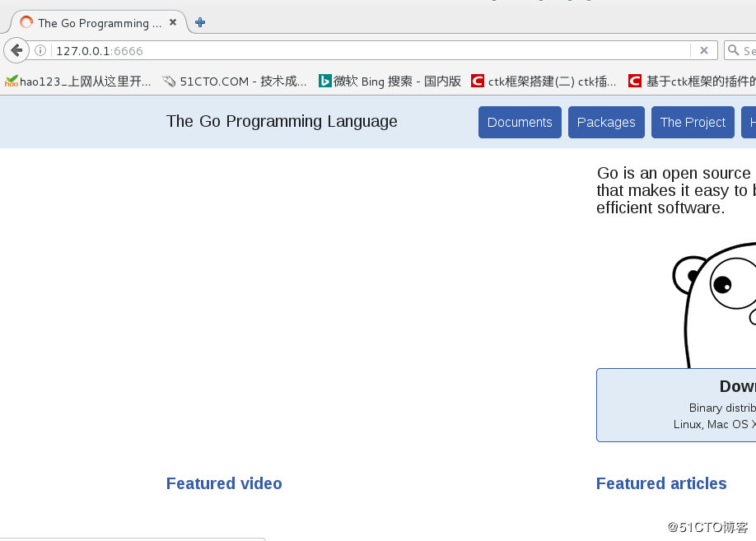Screen dimensions: 756x541
Task: Click the Search input box
Action: (x=740, y=50)
